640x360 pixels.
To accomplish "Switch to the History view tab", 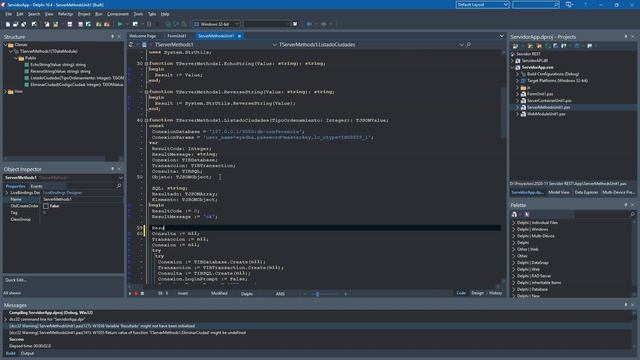I will tap(496, 293).
